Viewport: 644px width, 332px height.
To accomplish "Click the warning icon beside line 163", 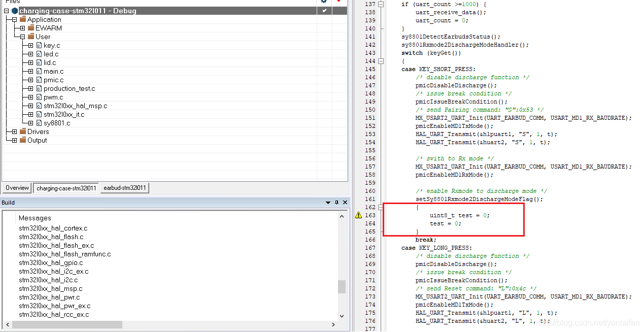I will coord(358,215).
